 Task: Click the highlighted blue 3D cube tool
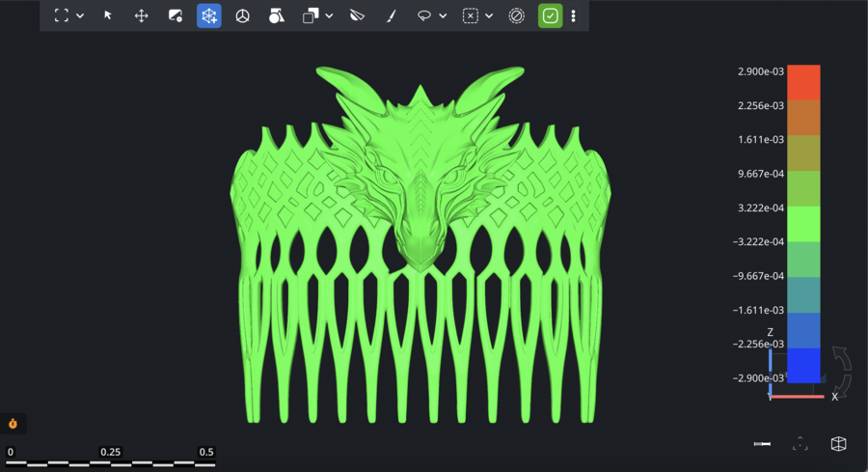[209, 15]
